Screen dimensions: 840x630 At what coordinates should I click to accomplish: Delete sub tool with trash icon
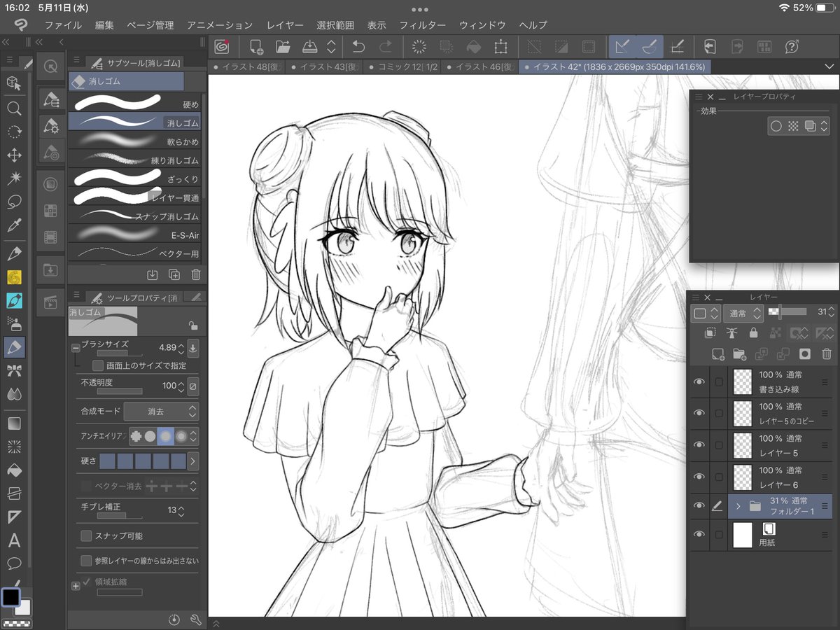(196, 274)
